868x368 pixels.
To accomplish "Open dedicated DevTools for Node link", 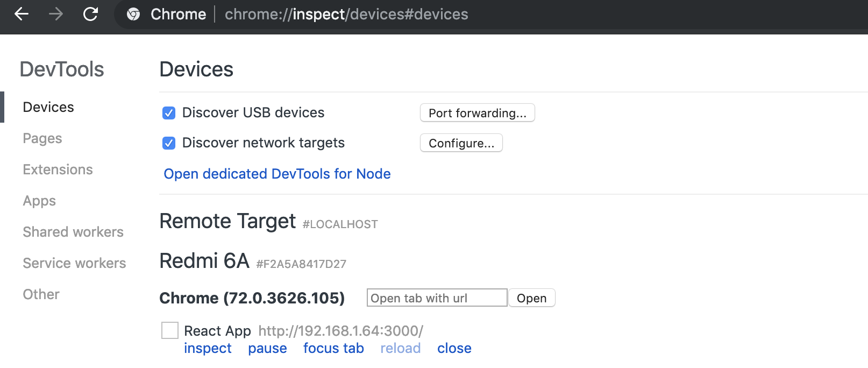I will click(x=277, y=174).
